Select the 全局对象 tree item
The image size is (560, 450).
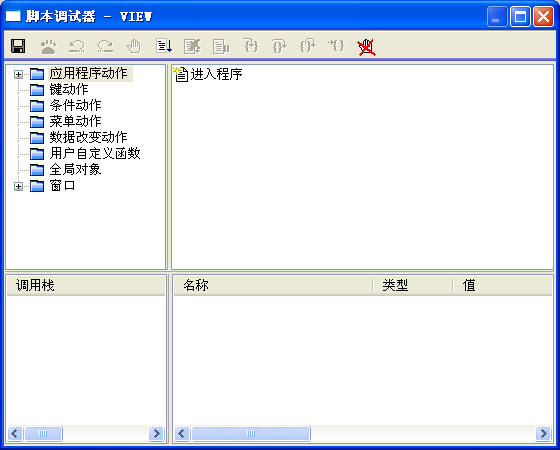point(75,169)
